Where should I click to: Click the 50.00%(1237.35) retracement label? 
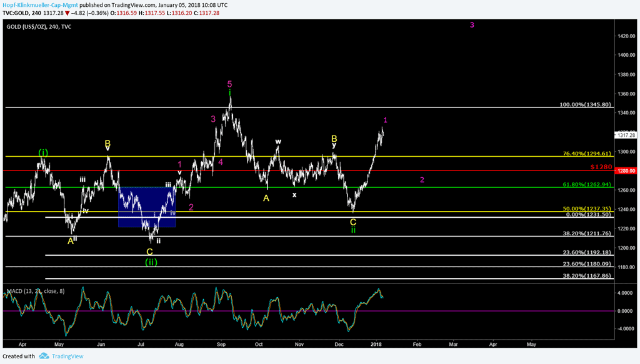(x=584, y=209)
